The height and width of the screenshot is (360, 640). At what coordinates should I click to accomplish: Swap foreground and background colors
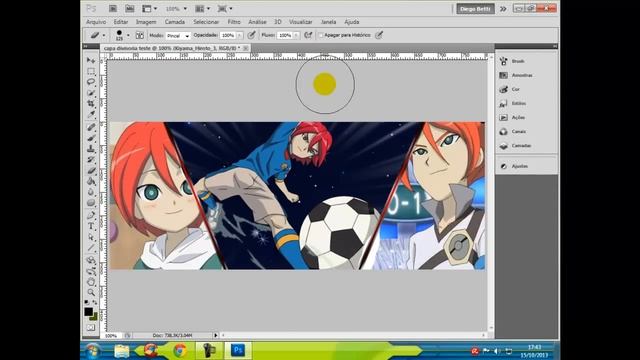point(95,302)
